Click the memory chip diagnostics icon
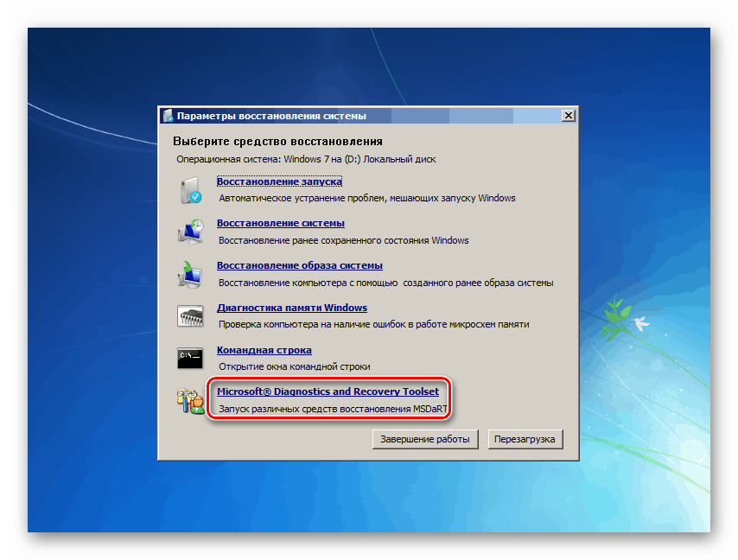The image size is (738, 560). [x=190, y=315]
